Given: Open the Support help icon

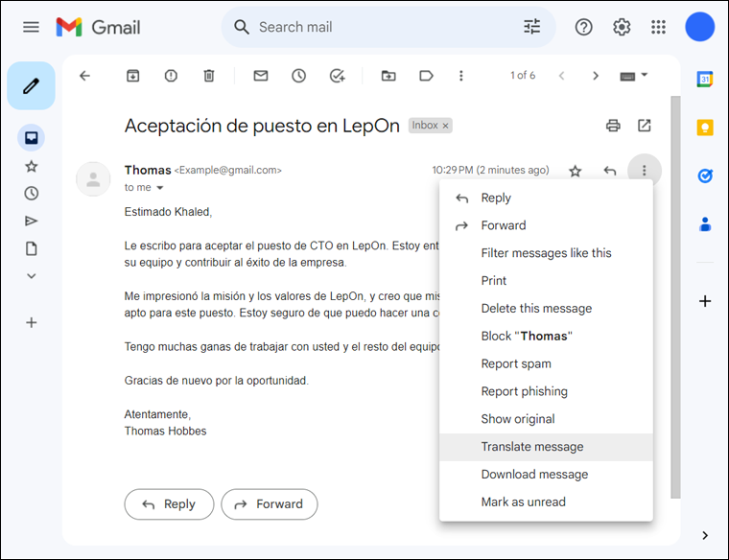Looking at the screenshot, I should click(583, 27).
